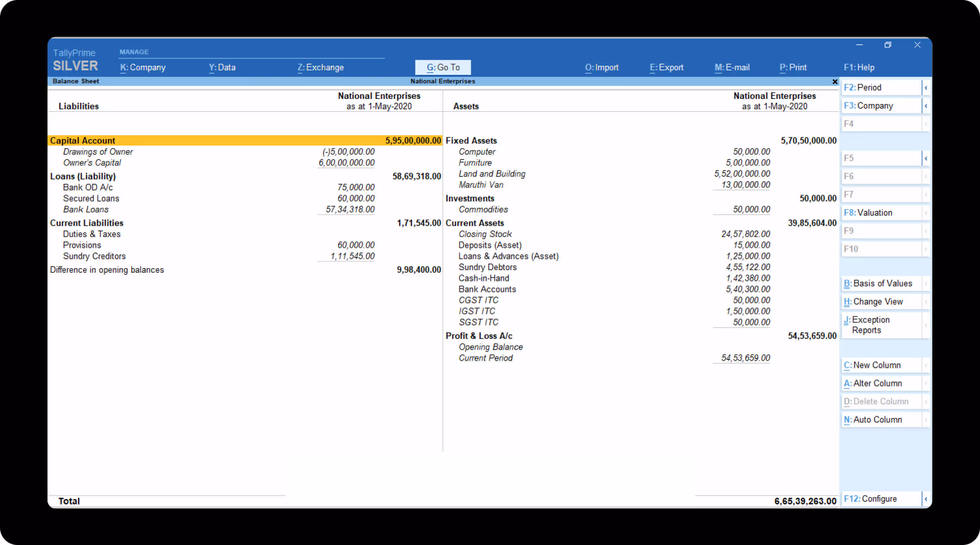Import data using O: Import
Image resolution: width=980 pixels, height=545 pixels.
602,67
